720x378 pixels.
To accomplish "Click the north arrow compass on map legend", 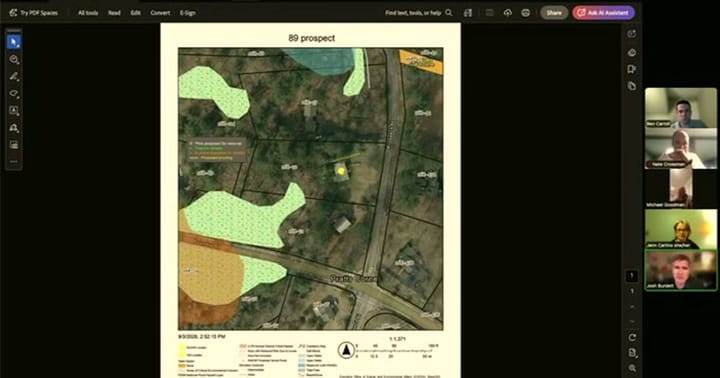I will (x=346, y=350).
